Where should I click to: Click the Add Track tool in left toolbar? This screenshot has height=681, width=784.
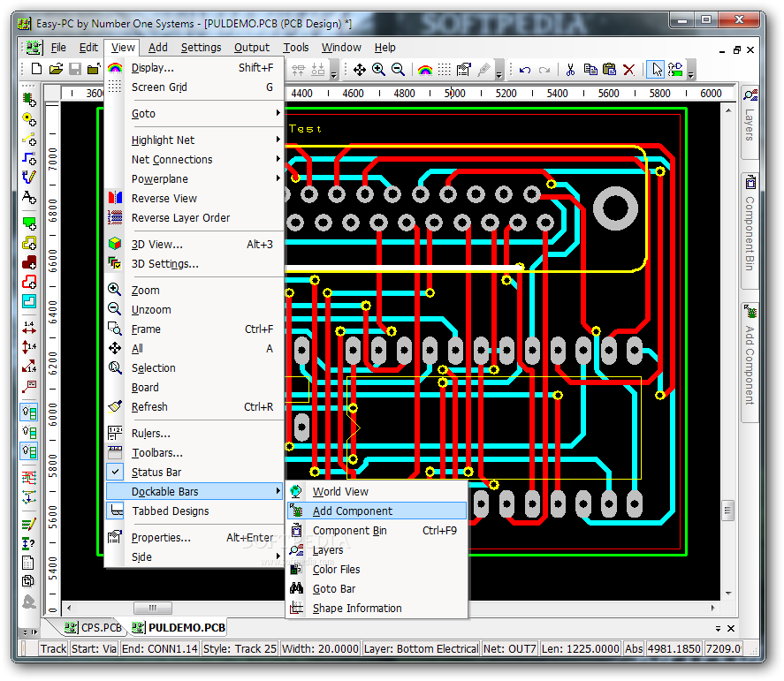29,158
